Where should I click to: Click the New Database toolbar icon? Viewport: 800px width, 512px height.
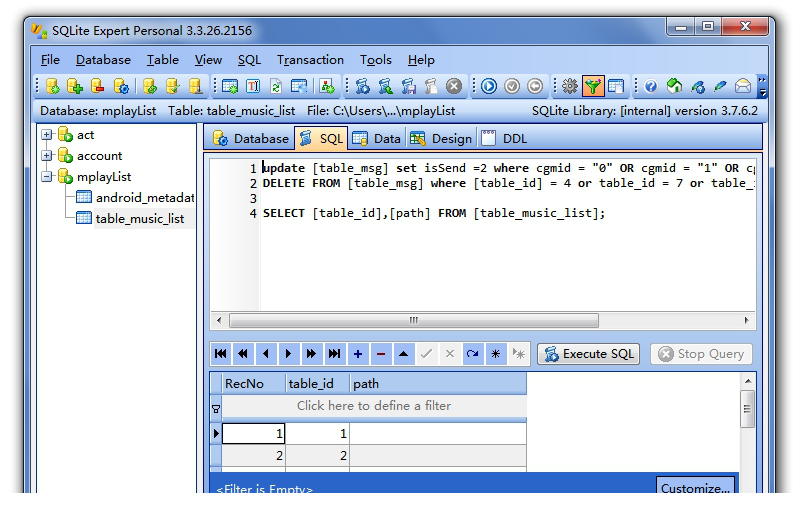point(53,86)
